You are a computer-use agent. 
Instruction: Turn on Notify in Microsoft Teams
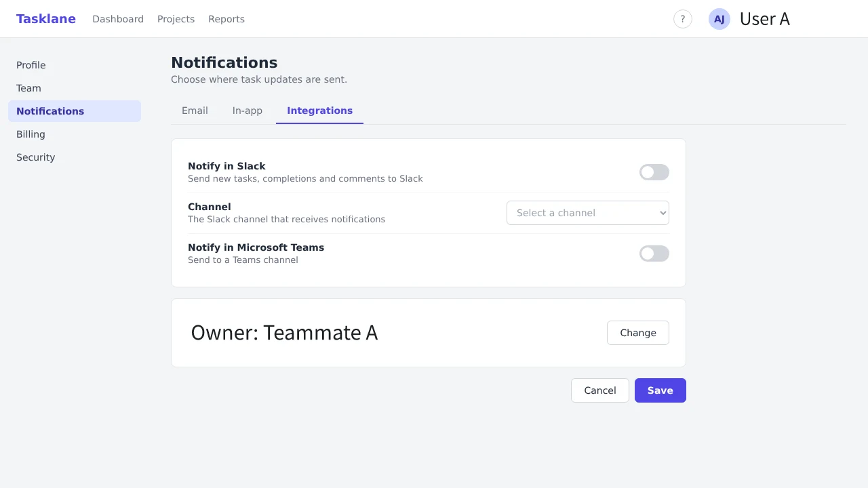654,253
